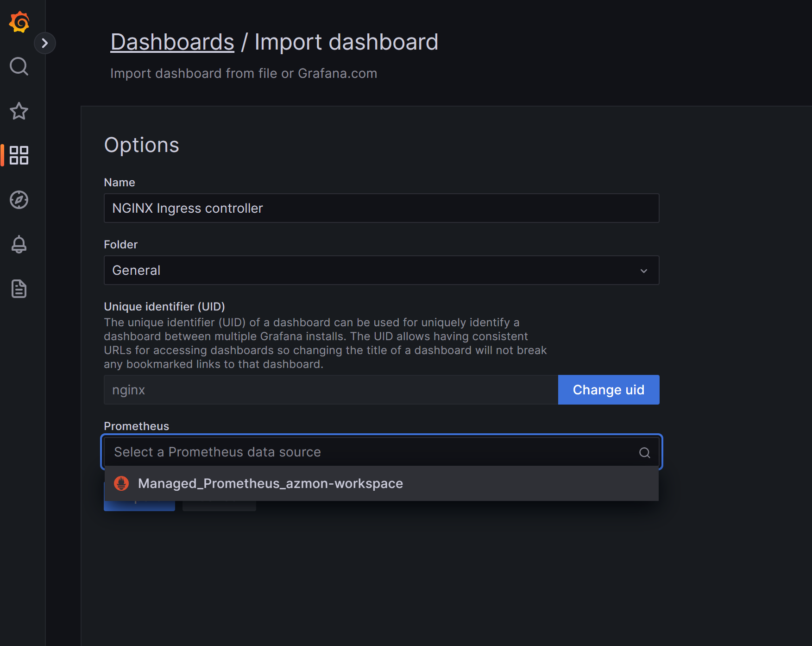Image resolution: width=812 pixels, height=646 pixels.
Task: Open Starred dashboards star icon
Action: tap(19, 111)
